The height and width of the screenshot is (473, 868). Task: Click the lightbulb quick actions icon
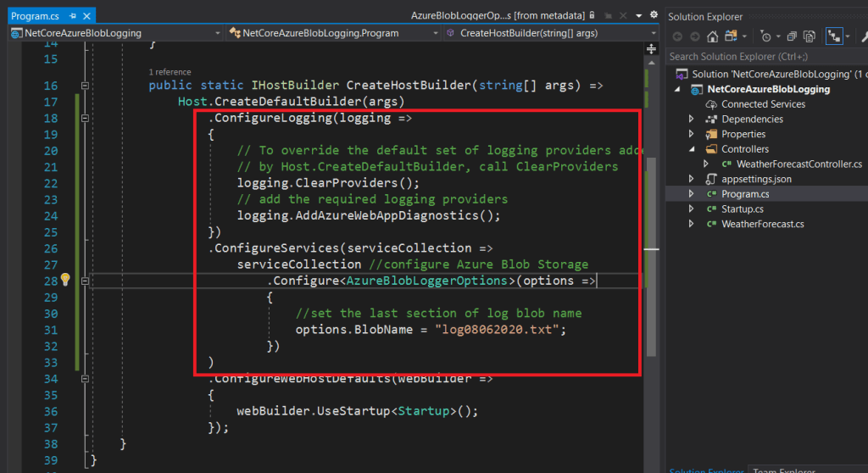(x=64, y=281)
